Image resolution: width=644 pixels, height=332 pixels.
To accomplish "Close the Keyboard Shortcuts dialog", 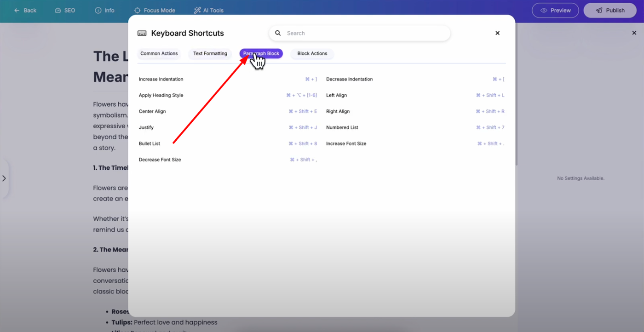I will pyautogui.click(x=497, y=33).
